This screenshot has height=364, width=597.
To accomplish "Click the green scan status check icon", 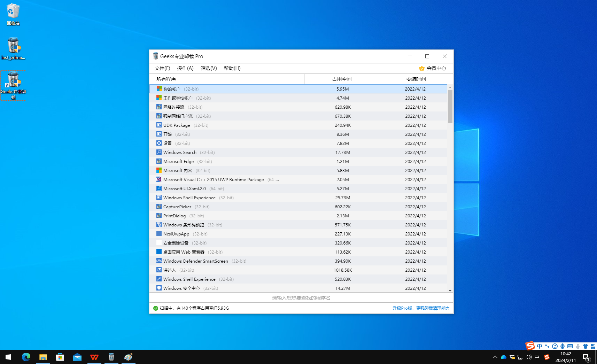I will pyautogui.click(x=156, y=308).
